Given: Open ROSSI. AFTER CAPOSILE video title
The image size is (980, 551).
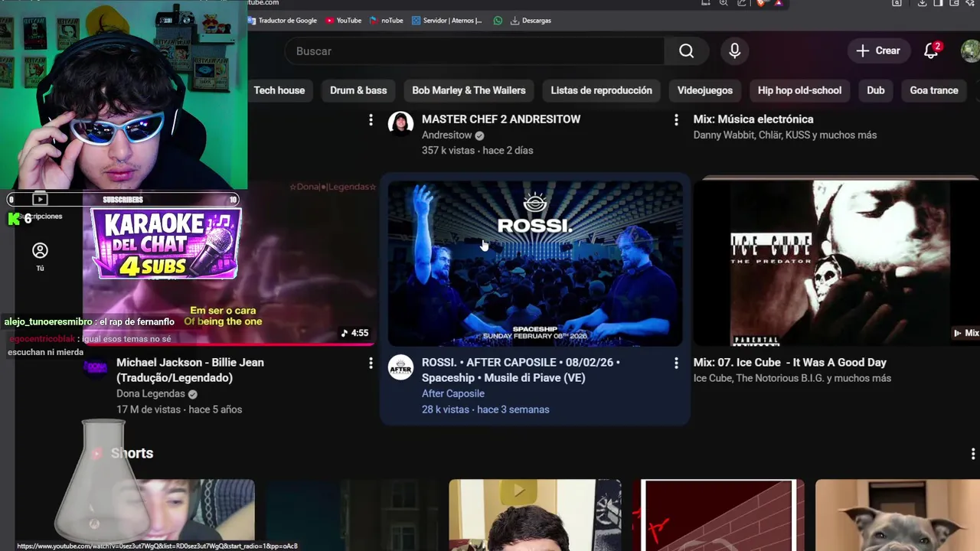Looking at the screenshot, I should [521, 370].
